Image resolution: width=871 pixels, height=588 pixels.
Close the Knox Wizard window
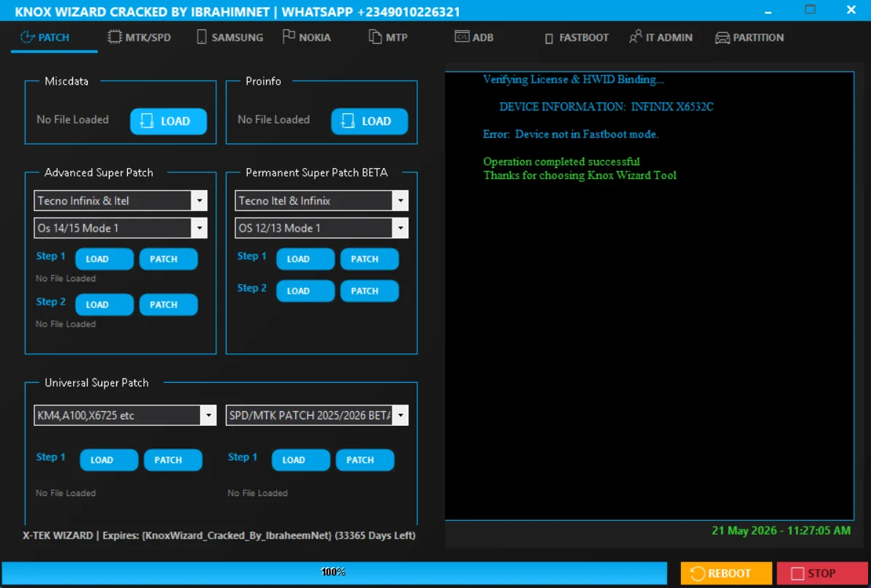(x=851, y=10)
